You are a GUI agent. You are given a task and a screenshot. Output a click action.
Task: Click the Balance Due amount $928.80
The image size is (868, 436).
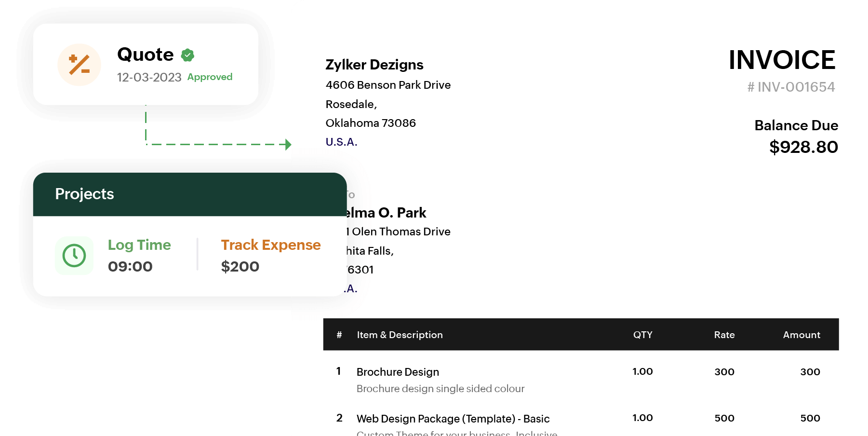803,147
